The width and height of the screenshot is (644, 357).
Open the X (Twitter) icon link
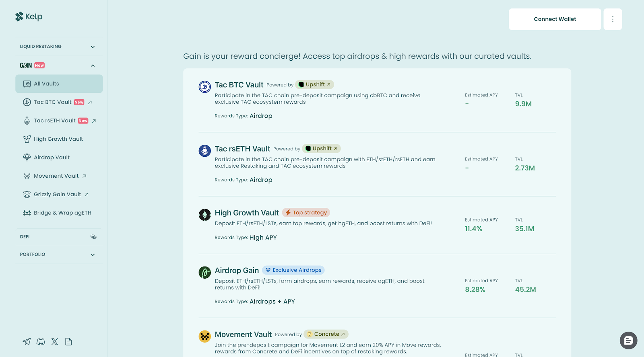pos(55,342)
